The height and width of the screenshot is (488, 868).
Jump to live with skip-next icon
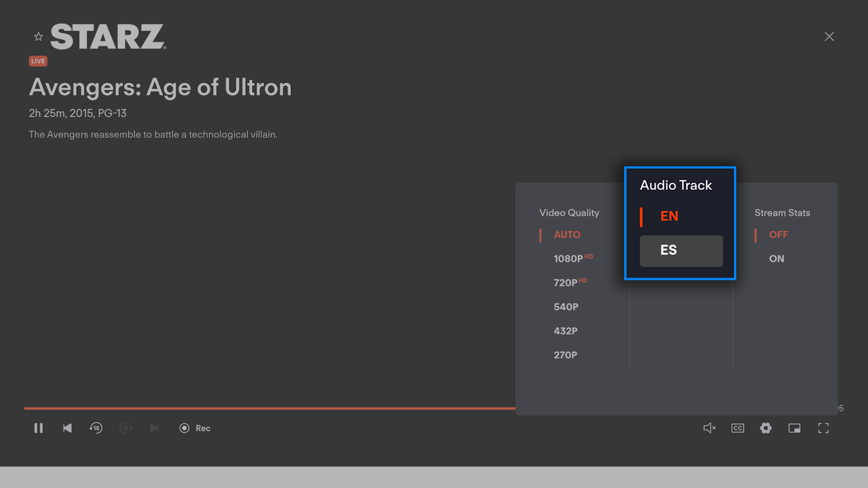(155, 428)
